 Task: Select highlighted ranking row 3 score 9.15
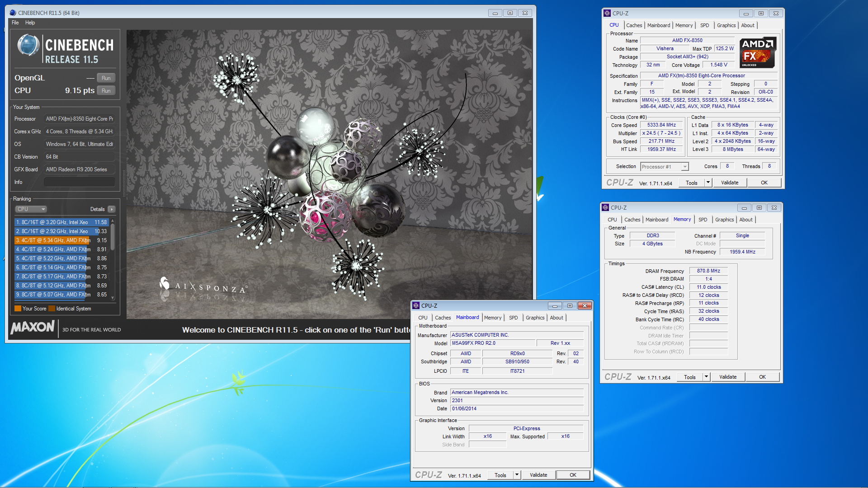point(61,240)
